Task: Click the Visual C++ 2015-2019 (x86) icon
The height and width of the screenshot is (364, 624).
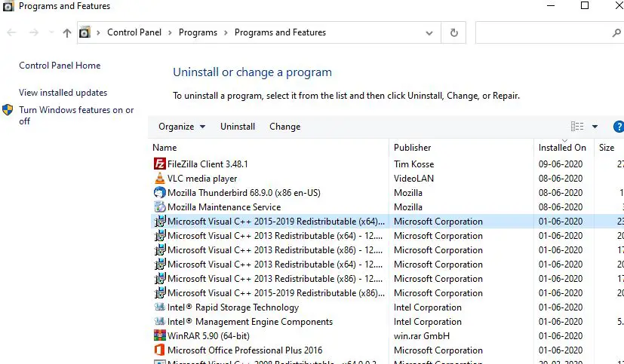Action: [159, 292]
